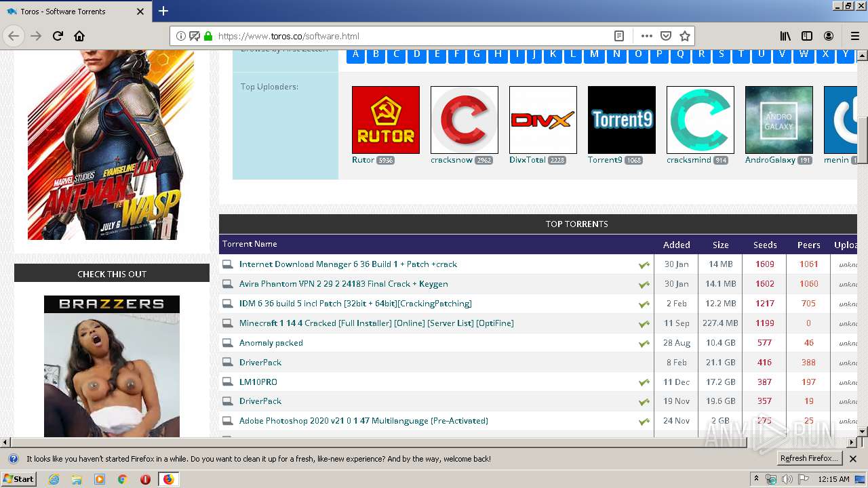Click the 12:15 AM system clock
This screenshot has width=868, height=488.
coord(833,479)
